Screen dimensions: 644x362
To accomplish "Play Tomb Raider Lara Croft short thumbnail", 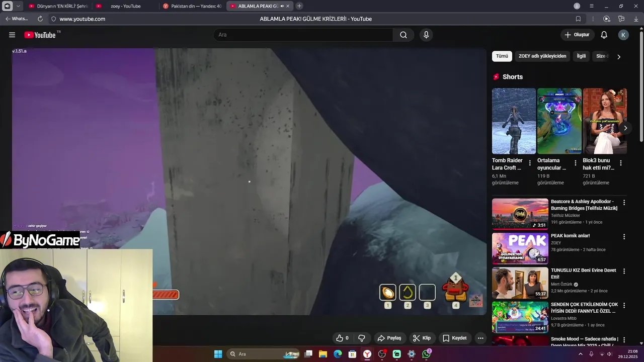I will (514, 121).
